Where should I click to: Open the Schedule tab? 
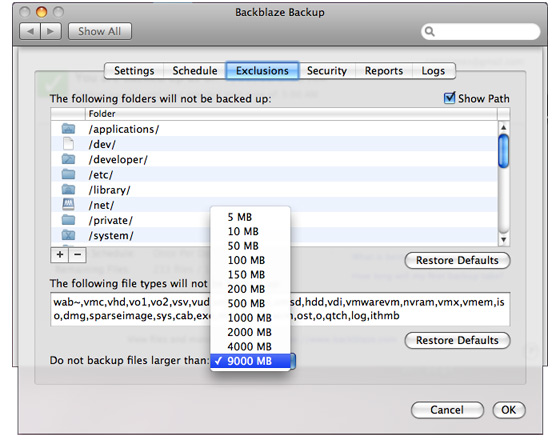[195, 71]
